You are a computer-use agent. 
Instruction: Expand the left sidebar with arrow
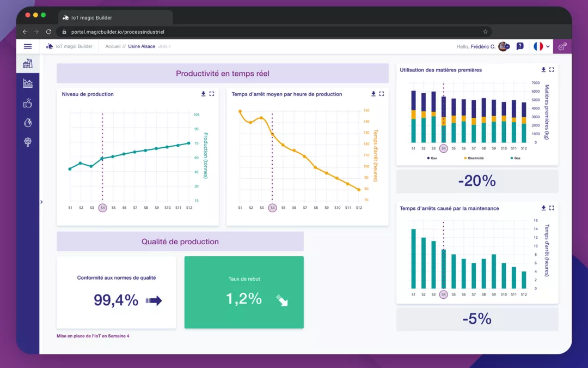41,202
